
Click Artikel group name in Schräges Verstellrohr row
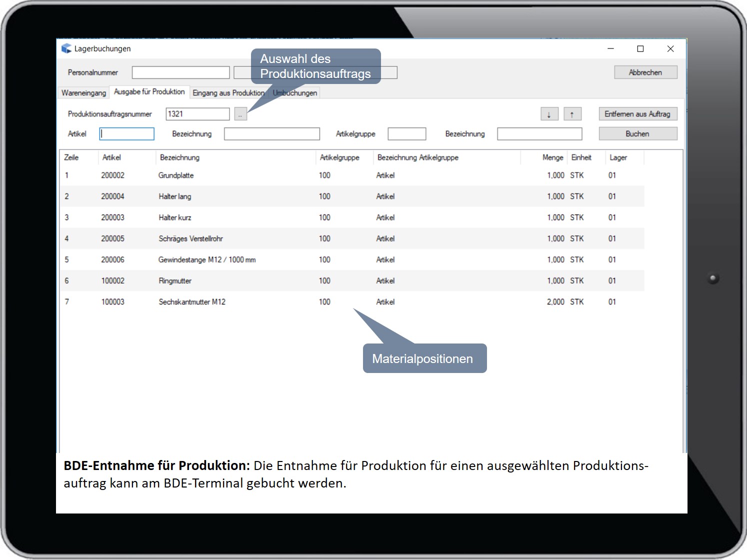click(x=385, y=238)
